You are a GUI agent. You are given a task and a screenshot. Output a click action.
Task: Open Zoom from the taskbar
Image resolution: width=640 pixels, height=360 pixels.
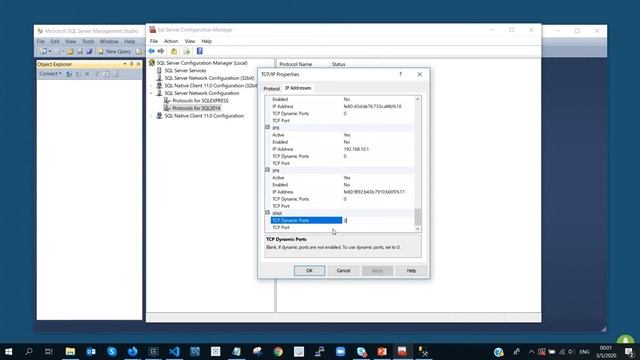click(x=340, y=351)
